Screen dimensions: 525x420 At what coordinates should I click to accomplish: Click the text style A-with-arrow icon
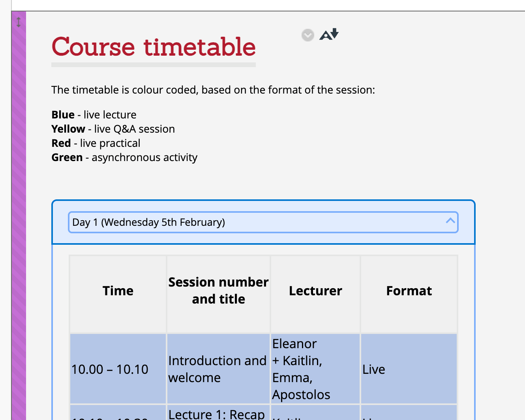[329, 34]
